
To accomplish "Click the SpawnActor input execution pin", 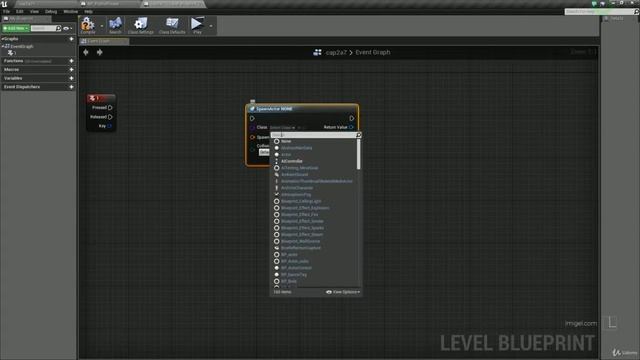I will pos(252,118).
